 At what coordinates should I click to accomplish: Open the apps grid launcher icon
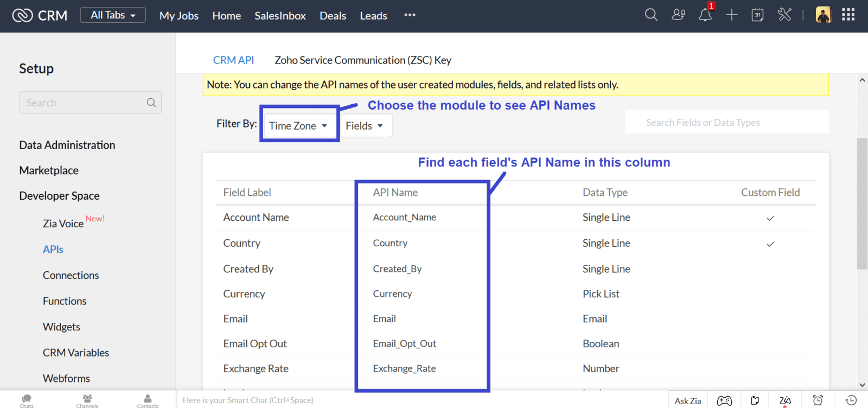(848, 15)
